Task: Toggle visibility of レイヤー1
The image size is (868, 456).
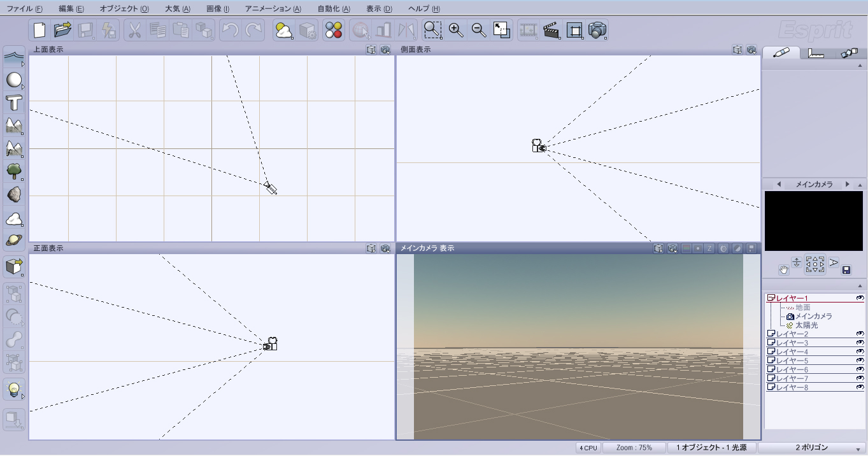Action: coord(859,298)
